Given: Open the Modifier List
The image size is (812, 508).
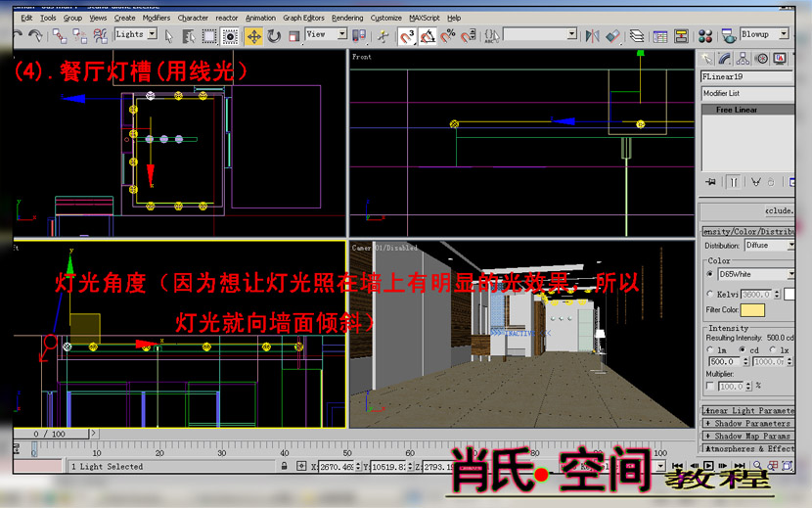Looking at the screenshot, I should [748, 93].
